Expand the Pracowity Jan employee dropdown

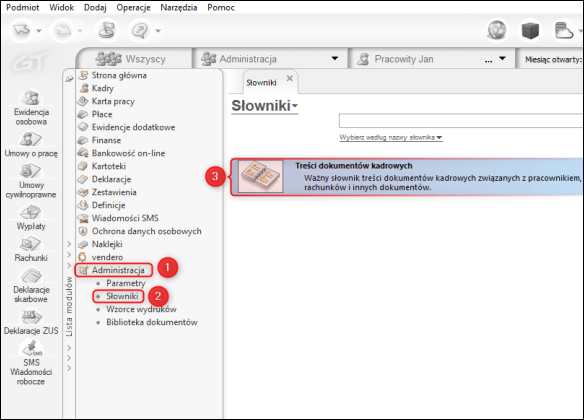(x=502, y=58)
